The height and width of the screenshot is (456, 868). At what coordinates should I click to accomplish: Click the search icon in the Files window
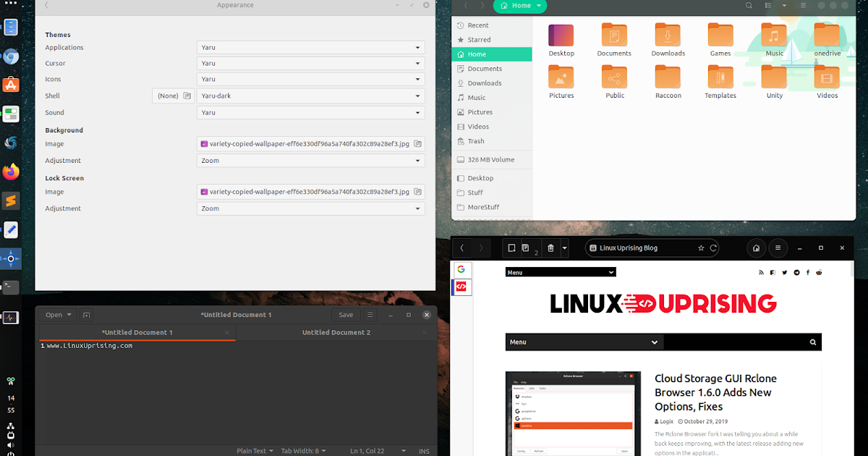pyautogui.click(x=749, y=5)
